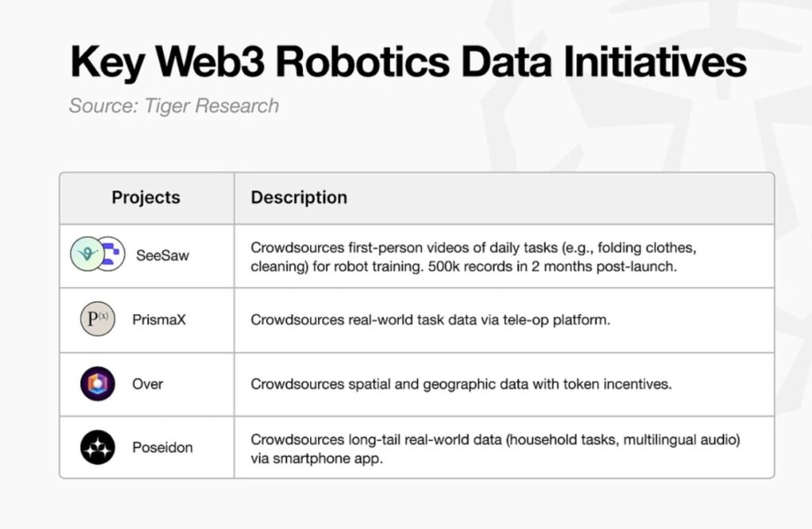Click Over's spatial and geographic data description

coord(461,384)
